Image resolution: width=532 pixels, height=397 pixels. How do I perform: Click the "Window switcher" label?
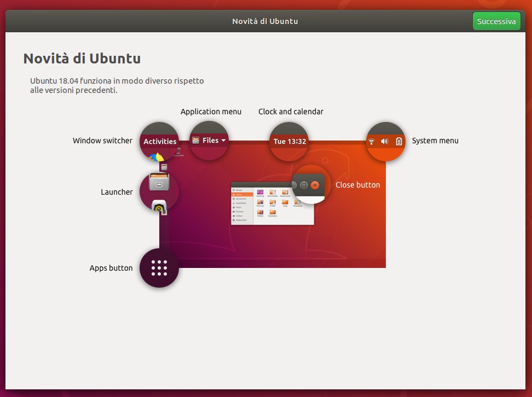tap(102, 141)
